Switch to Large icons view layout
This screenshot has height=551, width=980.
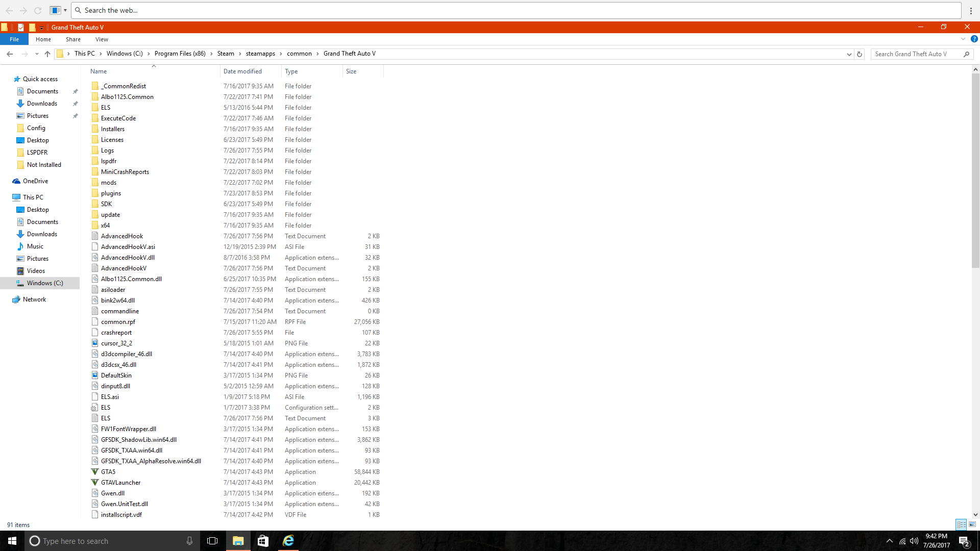coord(972,524)
